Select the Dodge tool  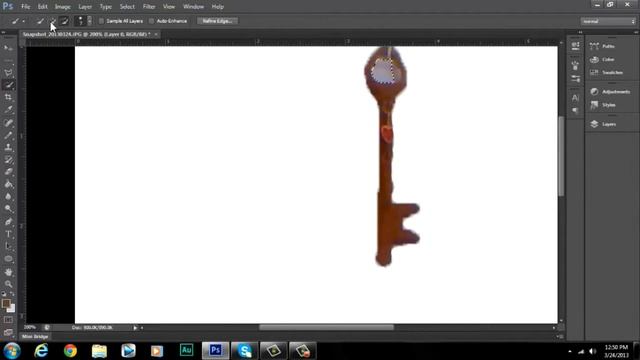[8, 209]
